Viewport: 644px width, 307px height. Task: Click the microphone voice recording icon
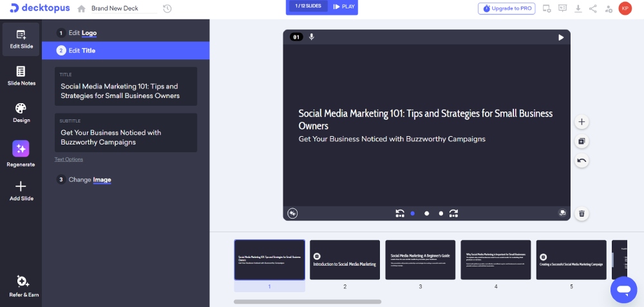tap(312, 37)
